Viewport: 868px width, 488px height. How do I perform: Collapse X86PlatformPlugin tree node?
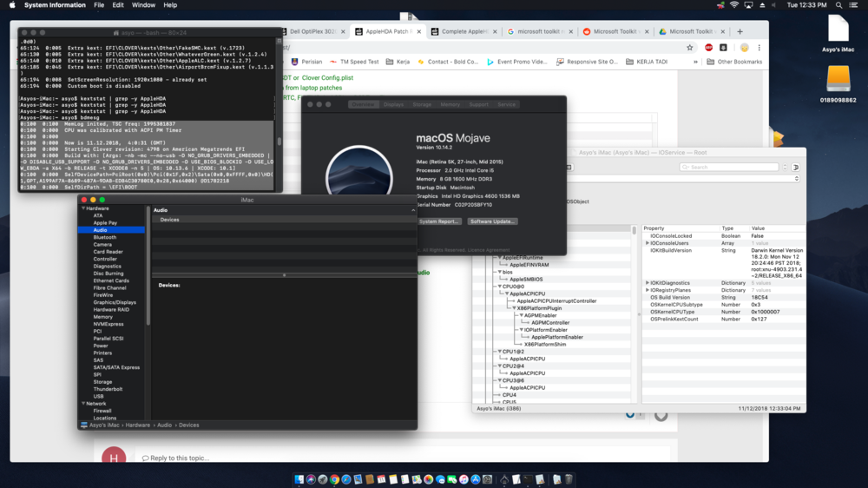click(514, 308)
